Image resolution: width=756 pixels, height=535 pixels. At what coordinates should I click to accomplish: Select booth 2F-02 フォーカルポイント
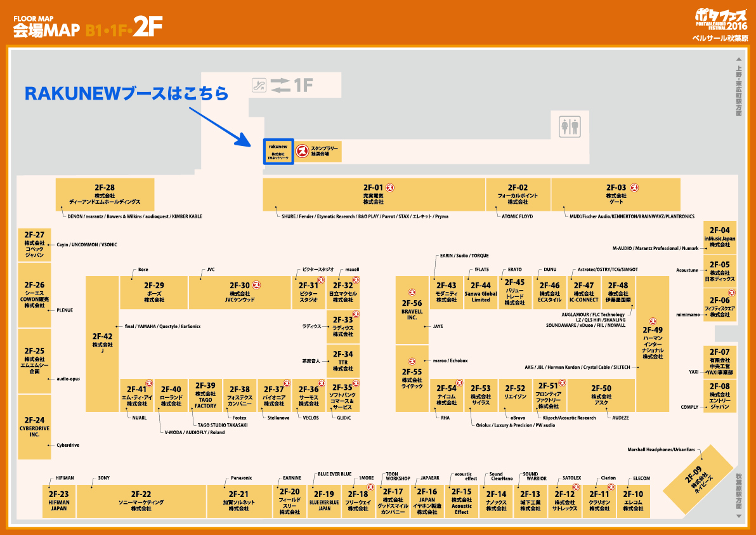[518, 194]
